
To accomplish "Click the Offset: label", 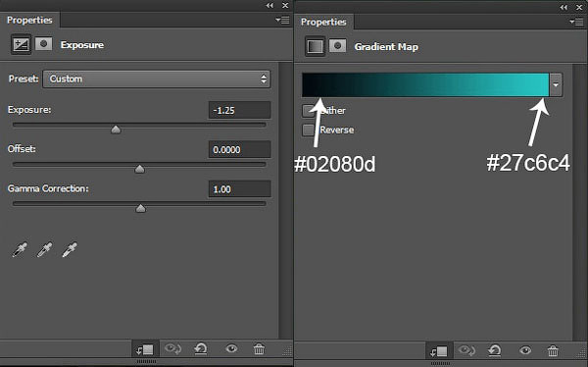I will 22,149.
